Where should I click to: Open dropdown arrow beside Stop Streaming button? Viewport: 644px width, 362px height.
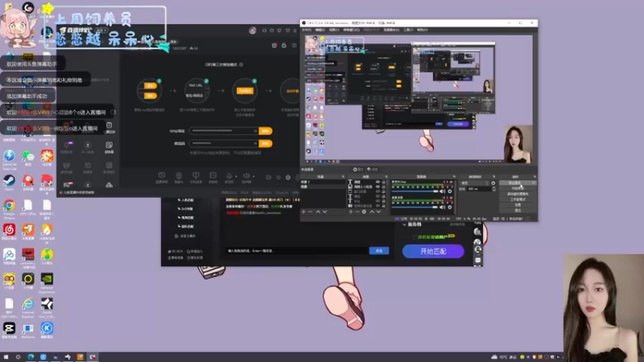click(x=534, y=183)
